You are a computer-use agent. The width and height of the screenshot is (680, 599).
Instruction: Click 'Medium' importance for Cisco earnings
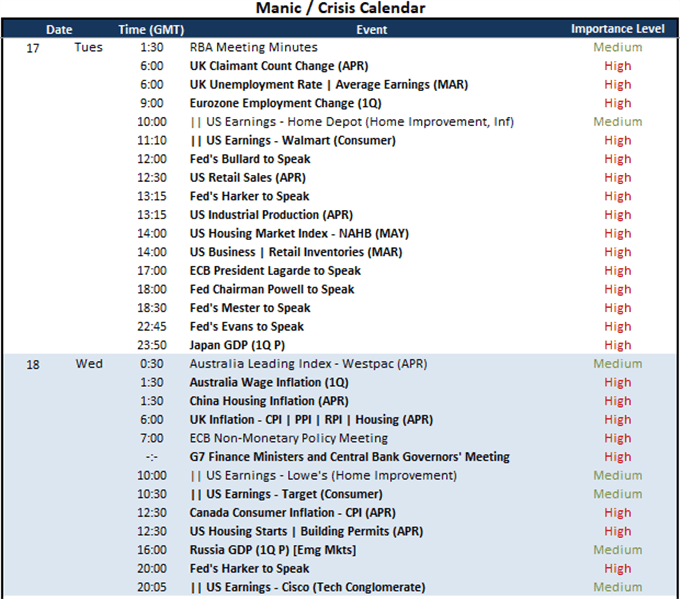click(618, 587)
